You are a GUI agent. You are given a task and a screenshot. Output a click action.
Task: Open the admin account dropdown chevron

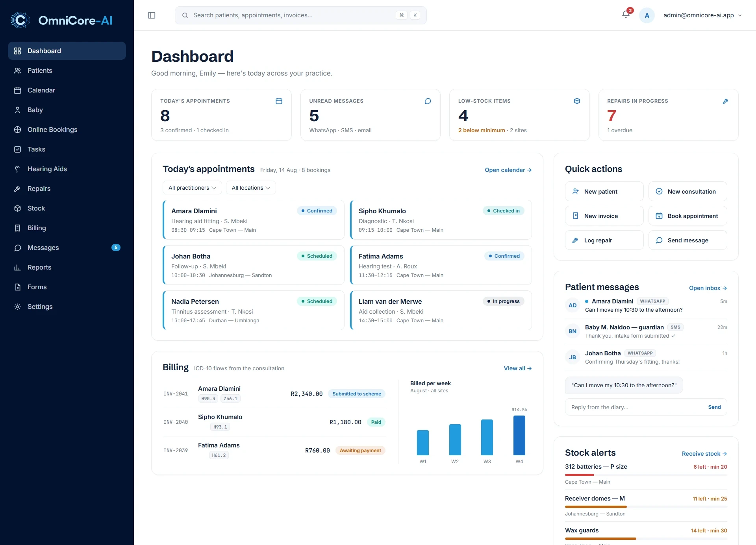[x=740, y=15]
